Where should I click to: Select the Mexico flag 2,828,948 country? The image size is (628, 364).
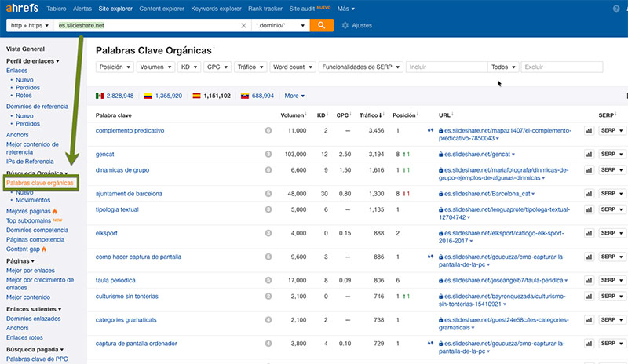coord(115,96)
